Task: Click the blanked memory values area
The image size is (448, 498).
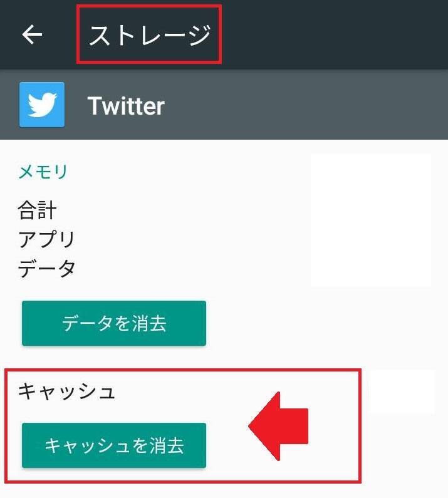Action: pyautogui.click(x=371, y=220)
